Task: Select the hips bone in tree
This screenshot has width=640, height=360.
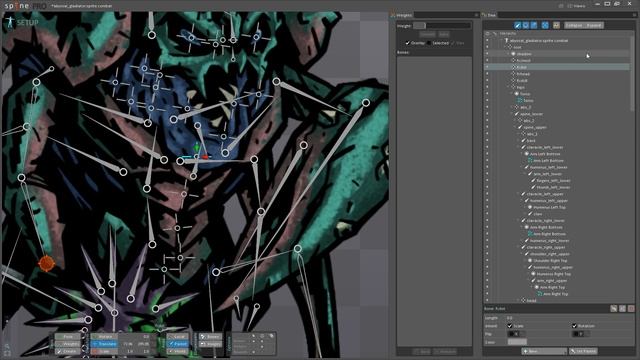Action: pos(520,87)
